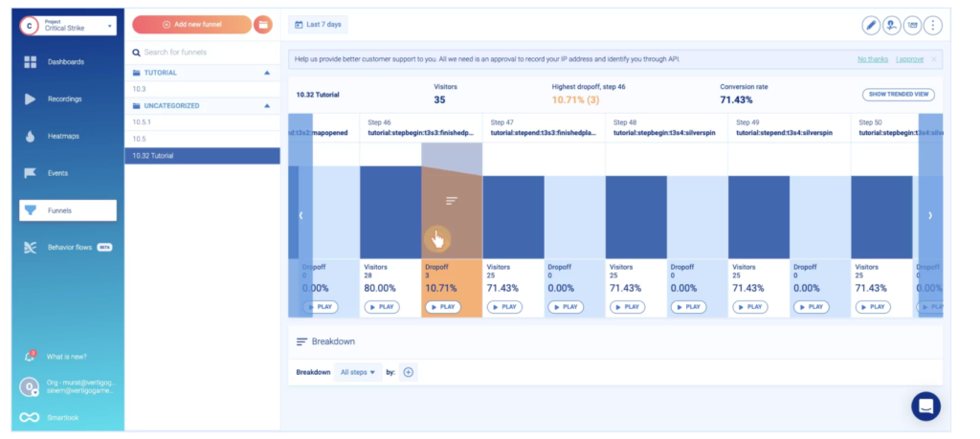980x439 pixels.
Task: Select funnel 10.3
Action: (202, 89)
